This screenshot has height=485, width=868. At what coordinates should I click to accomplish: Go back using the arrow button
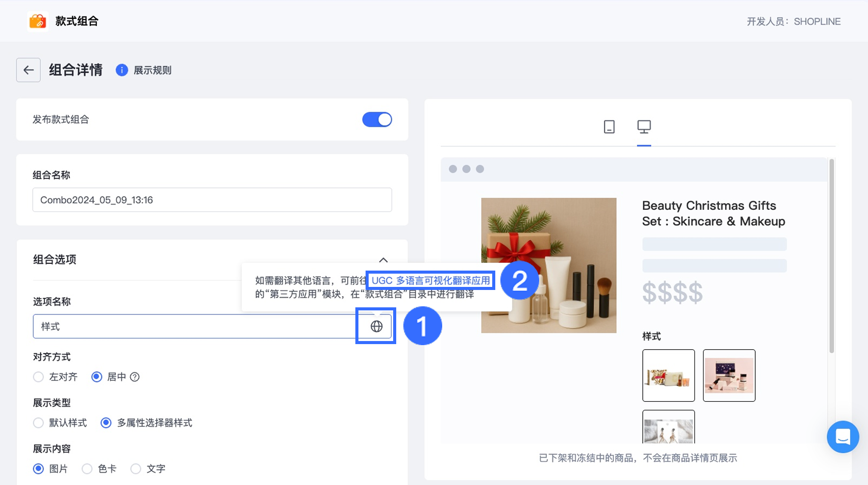point(29,70)
